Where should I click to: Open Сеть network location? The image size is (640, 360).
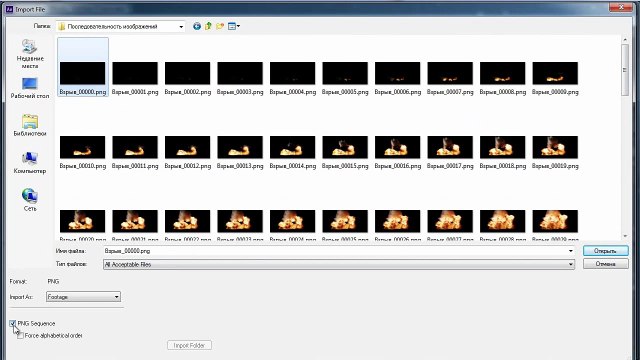click(x=30, y=200)
